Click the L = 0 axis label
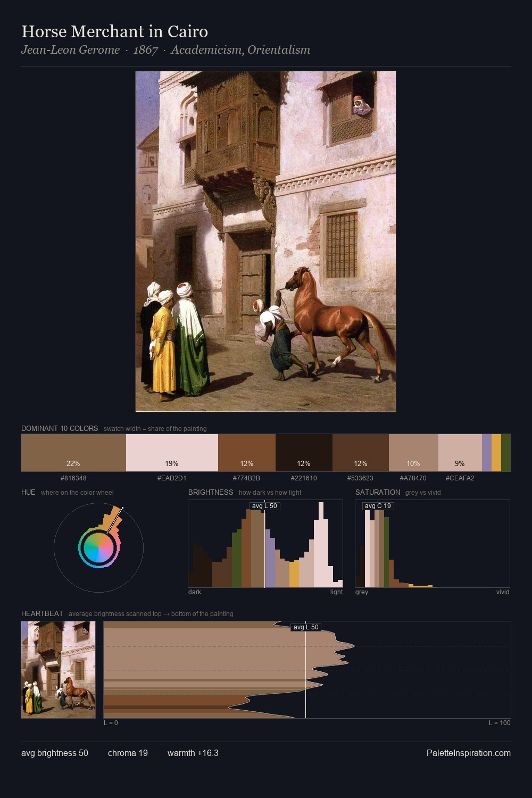Viewport: 532px width, 798px height. coord(111,723)
